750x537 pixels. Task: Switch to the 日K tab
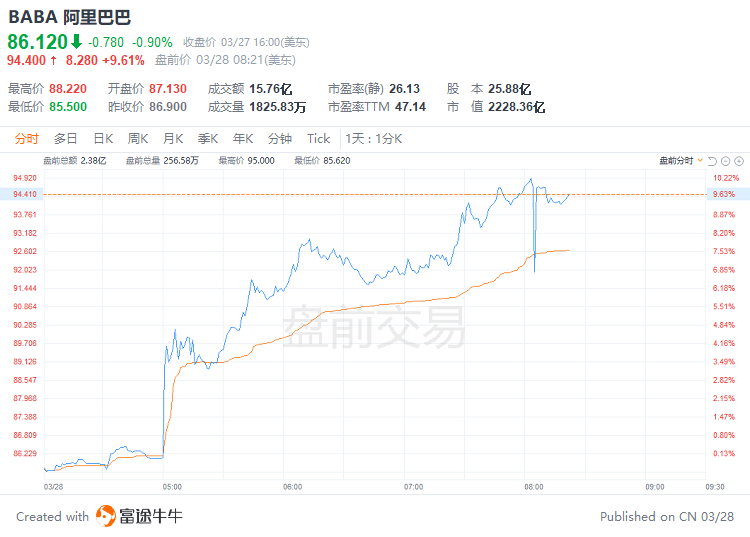[103, 139]
